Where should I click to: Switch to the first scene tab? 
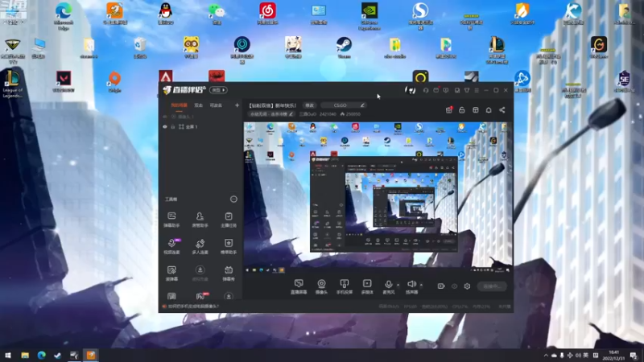(x=179, y=105)
